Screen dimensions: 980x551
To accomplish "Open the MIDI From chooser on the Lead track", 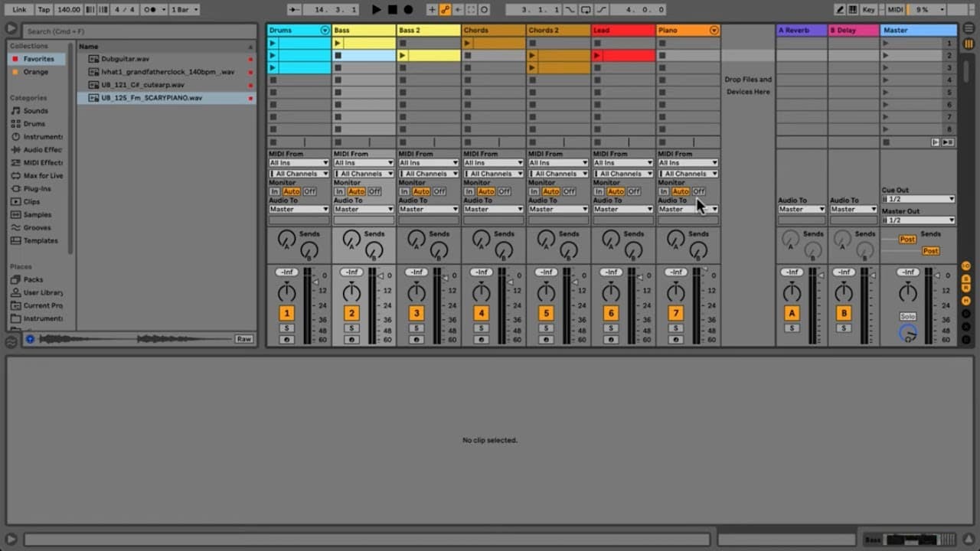I will [x=622, y=162].
